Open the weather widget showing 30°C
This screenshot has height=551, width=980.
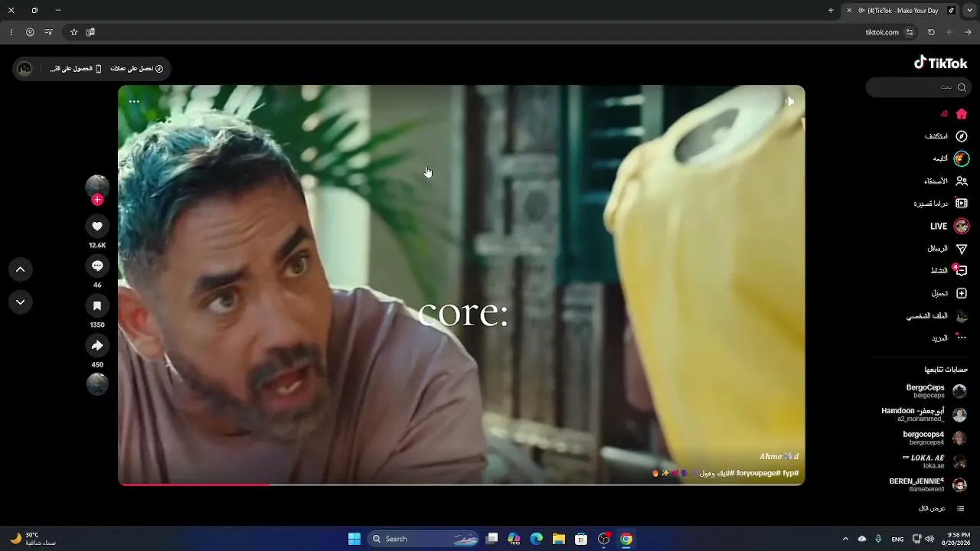click(x=34, y=539)
